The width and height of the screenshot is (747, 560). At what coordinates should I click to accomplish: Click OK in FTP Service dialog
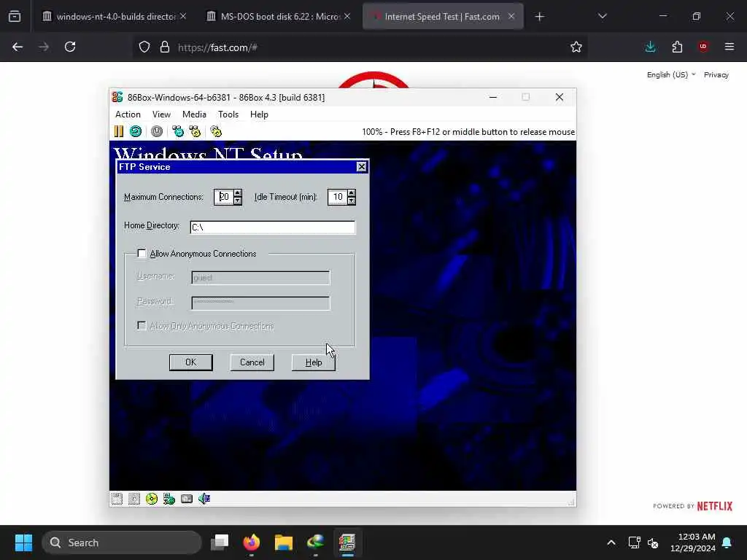(x=190, y=362)
